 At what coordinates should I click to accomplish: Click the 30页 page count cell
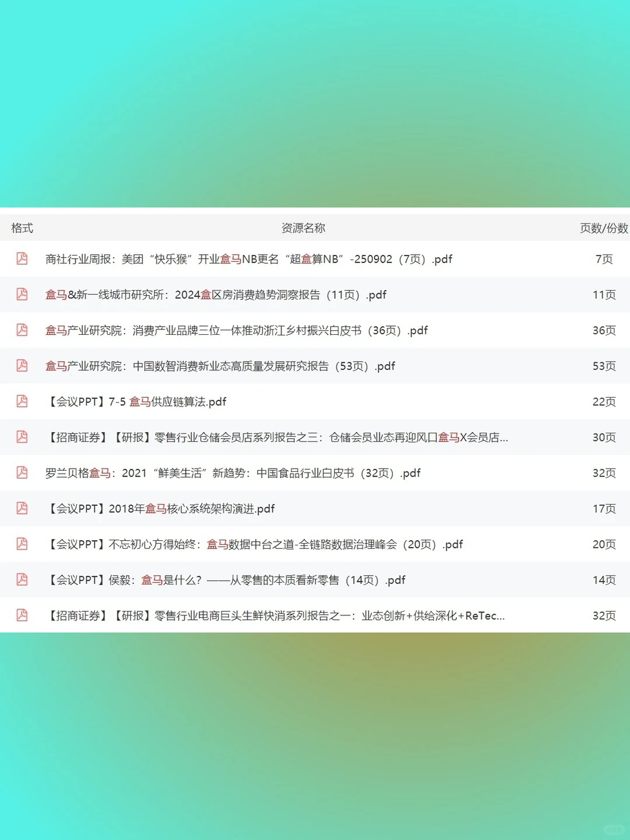click(604, 437)
